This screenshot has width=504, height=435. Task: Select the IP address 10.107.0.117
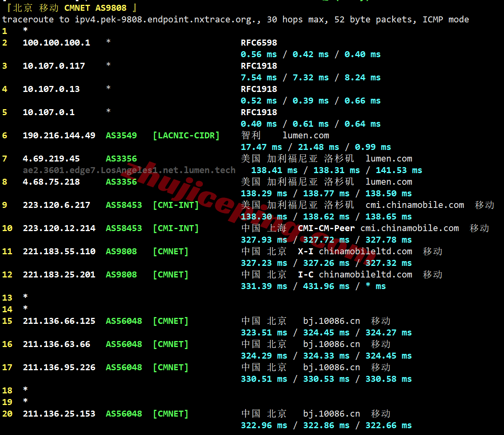point(54,66)
